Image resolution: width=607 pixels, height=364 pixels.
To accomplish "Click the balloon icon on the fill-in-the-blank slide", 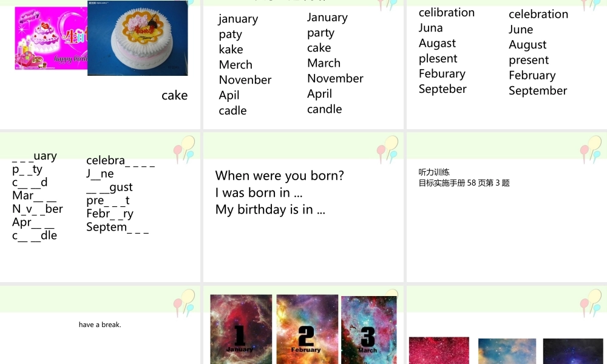I will click(183, 149).
